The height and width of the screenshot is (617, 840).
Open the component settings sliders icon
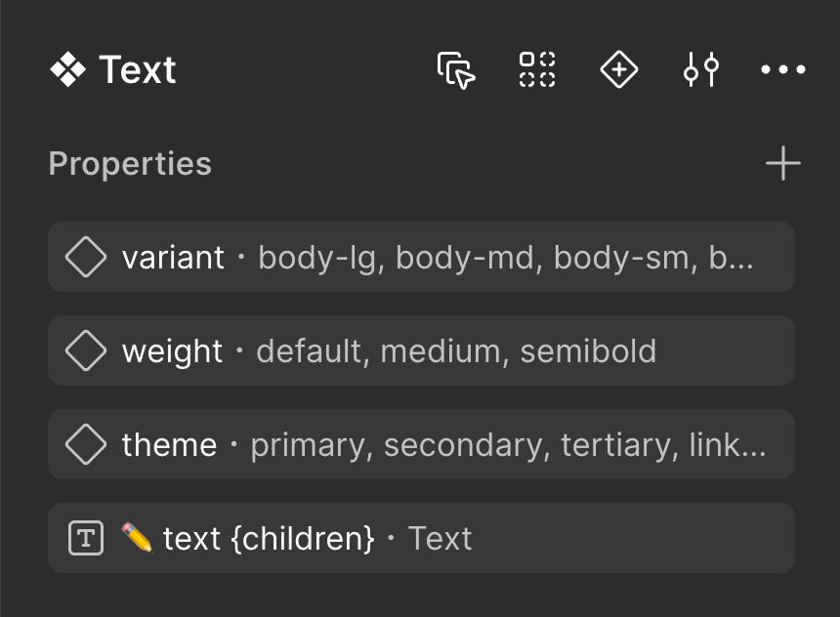click(701, 69)
